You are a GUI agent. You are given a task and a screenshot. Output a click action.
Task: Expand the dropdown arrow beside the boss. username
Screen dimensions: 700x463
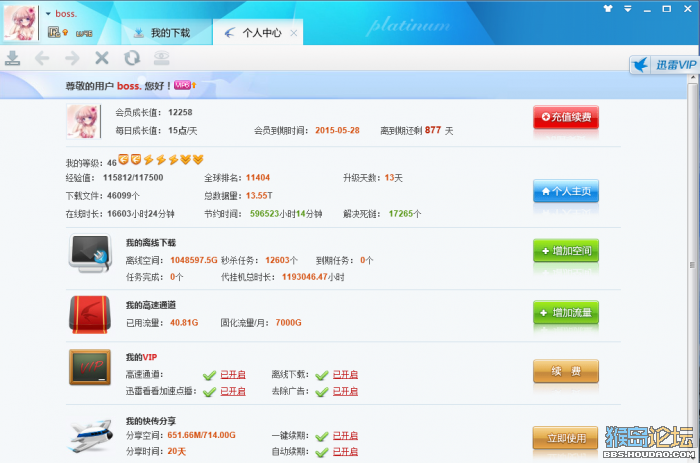point(48,14)
